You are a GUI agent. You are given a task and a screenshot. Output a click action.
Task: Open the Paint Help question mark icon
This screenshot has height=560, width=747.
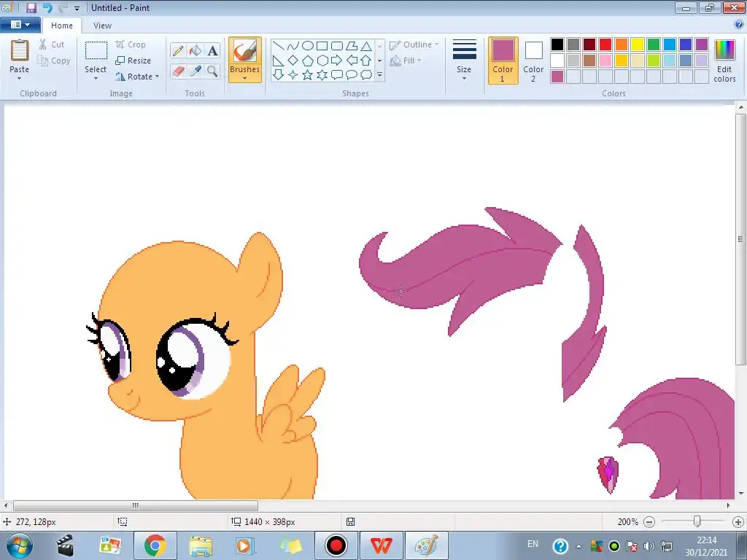click(x=739, y=25)
